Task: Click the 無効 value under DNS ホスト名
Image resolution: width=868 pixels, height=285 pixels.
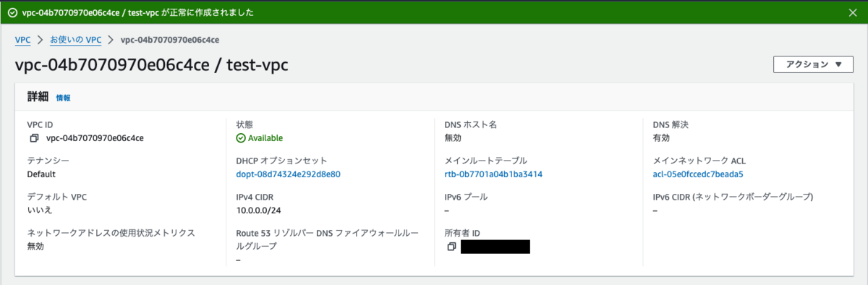Action: point(453,138)
